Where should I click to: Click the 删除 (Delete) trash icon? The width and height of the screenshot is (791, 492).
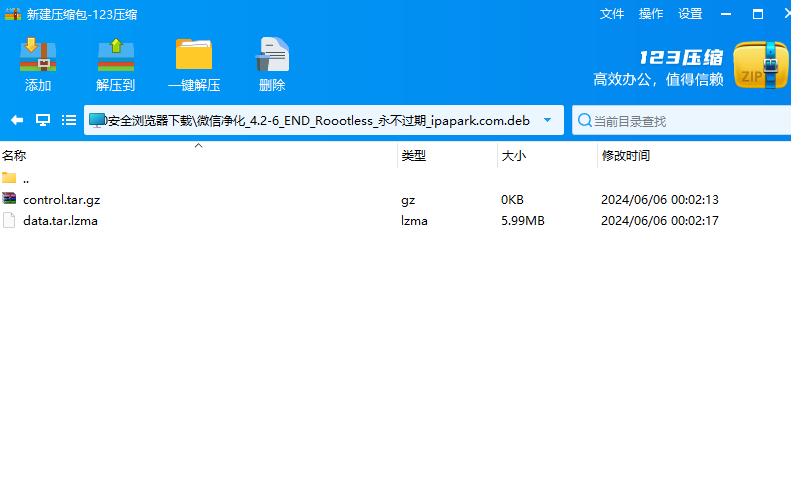point(272,54)
